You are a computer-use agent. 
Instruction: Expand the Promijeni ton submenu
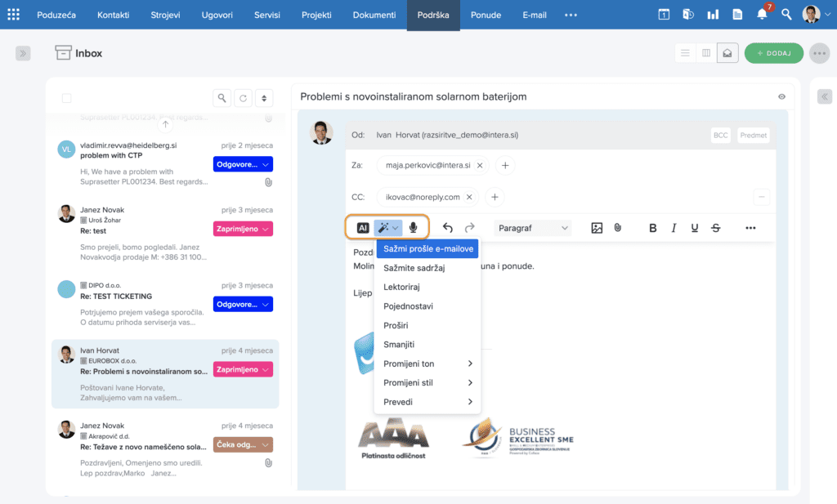coord(427,364)
